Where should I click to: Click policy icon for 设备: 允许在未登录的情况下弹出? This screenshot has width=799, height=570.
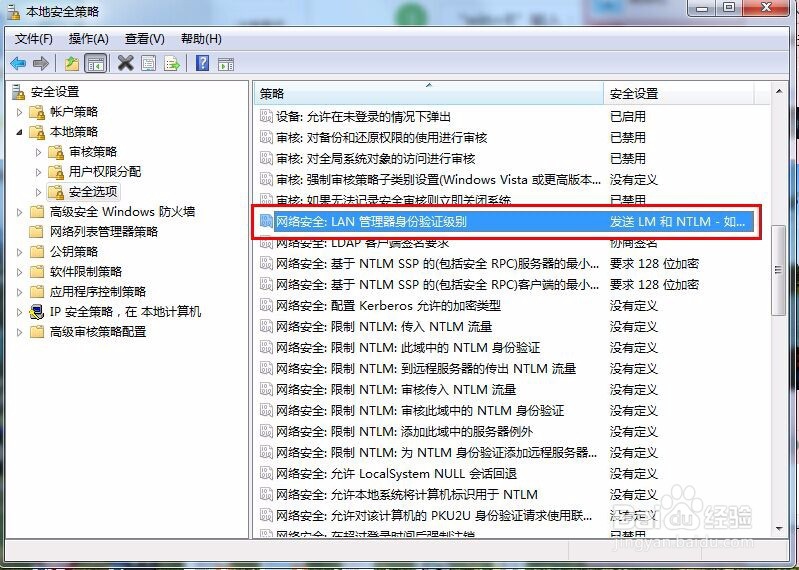(x=266, y=116)
